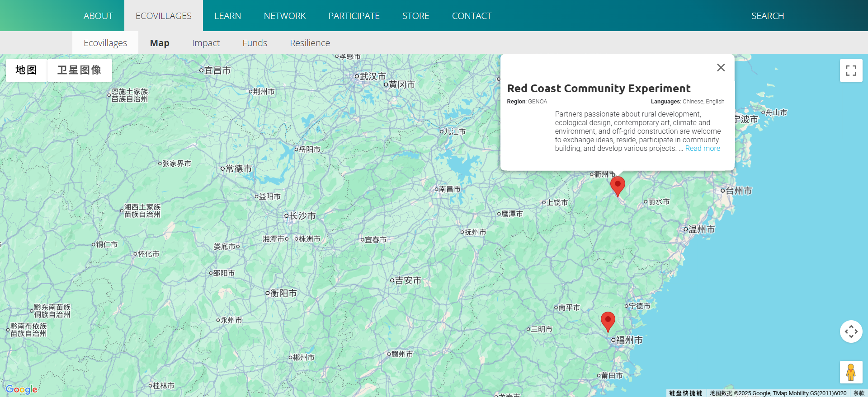Click the red map pin near Fuzhou

pyautogui.click(x=608, y=321)
